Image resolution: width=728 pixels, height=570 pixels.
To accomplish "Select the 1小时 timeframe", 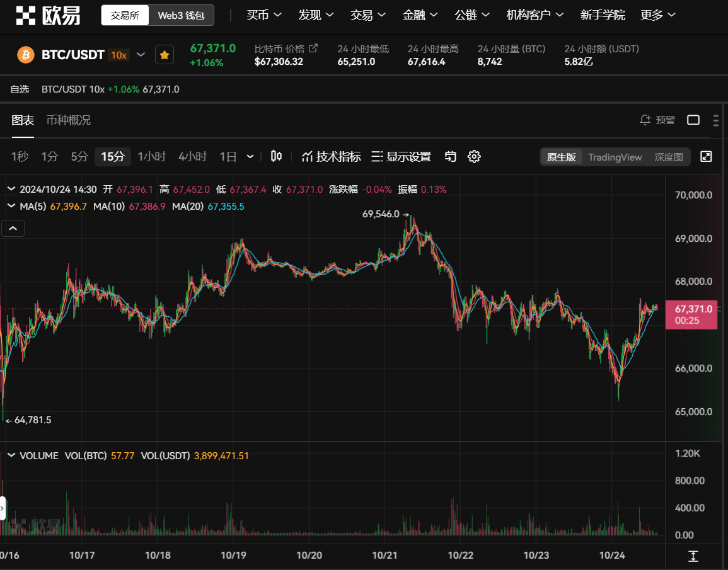I will [x=151, y=156].
